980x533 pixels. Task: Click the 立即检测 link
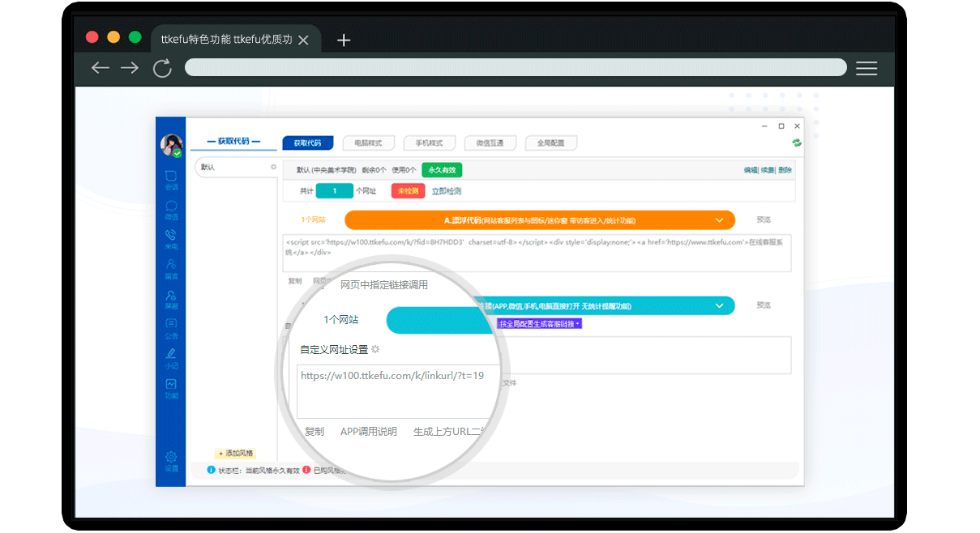click(x=446, y=191)
